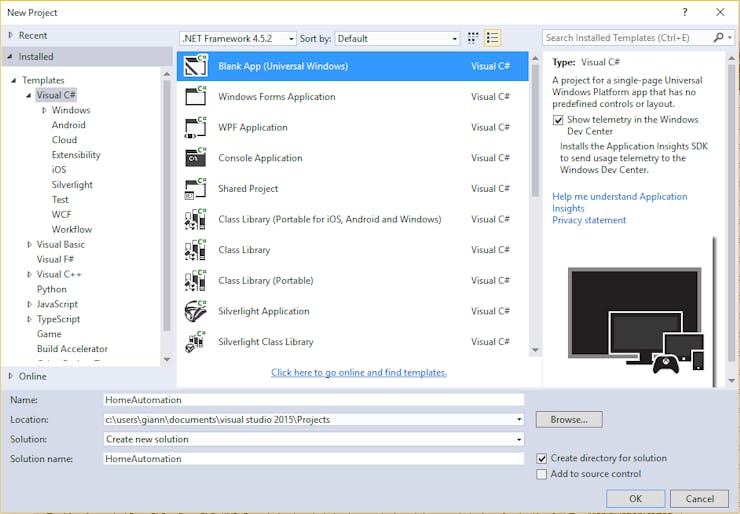Image resolution: width=740 pixels, height=514 pixels.
Task: Click the search magnifier icon
Action: [x=718, y=37]
